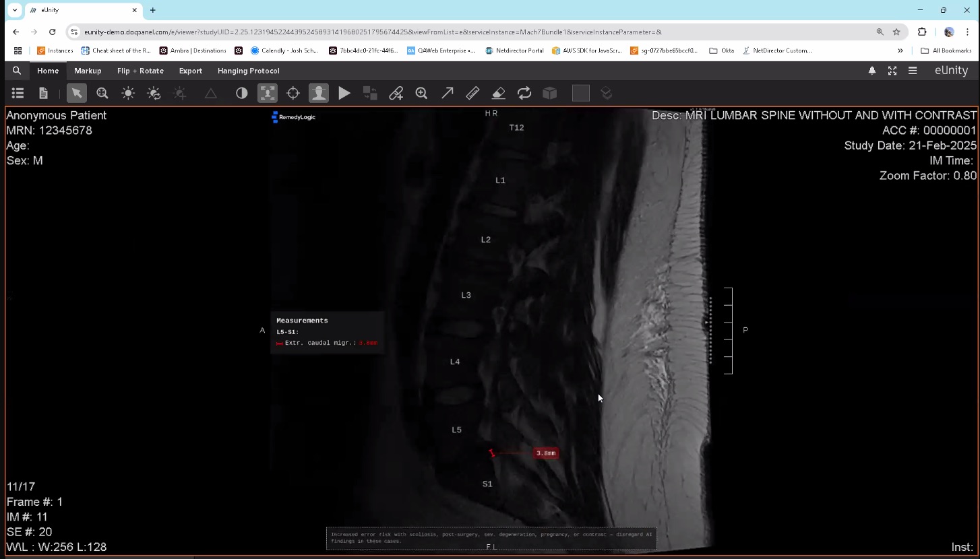Screen dimensions: 980x559
Task: Open the NetDirector Portal bookmark
Action: tap(514, 51)
